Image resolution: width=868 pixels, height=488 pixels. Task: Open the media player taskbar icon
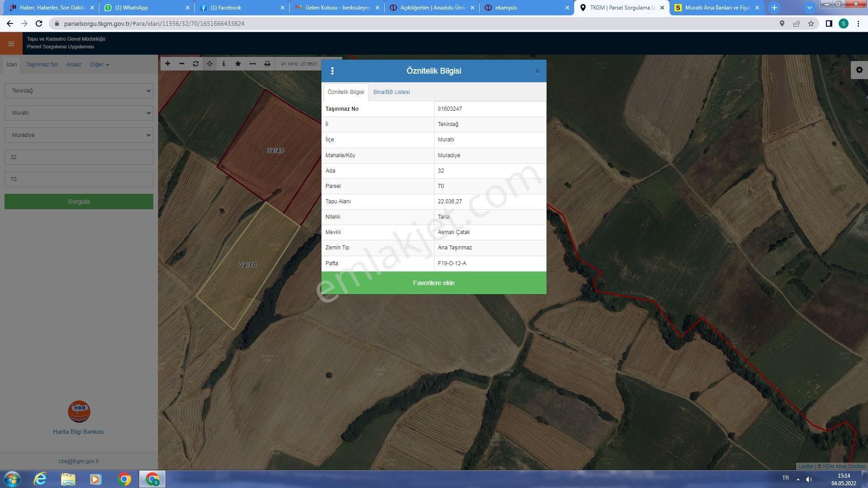[96, 479]
